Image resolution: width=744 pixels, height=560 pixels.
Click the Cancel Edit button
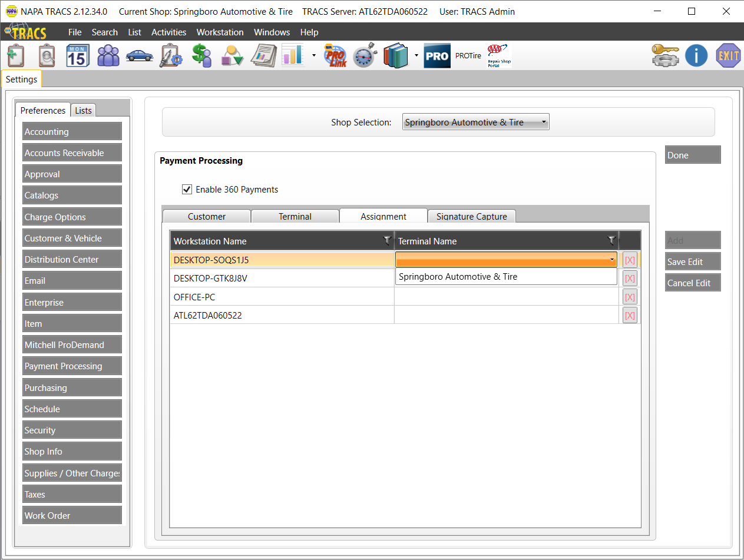tap(693, 283)
